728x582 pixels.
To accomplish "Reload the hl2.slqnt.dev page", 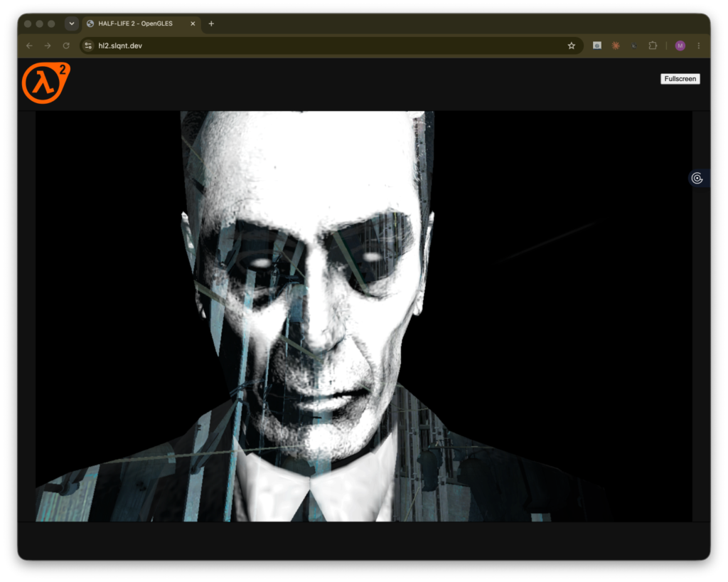I will point(66,46).
